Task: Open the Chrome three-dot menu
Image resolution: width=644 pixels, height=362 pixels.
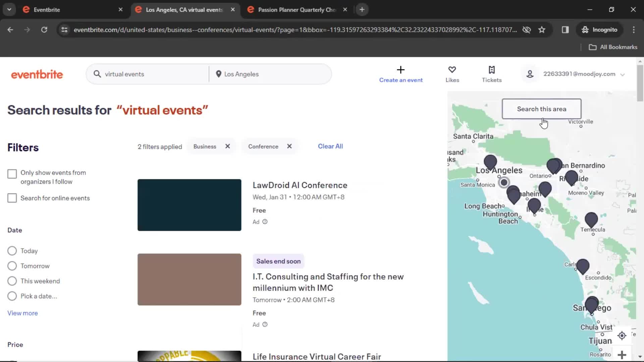Action: point(634,30)
